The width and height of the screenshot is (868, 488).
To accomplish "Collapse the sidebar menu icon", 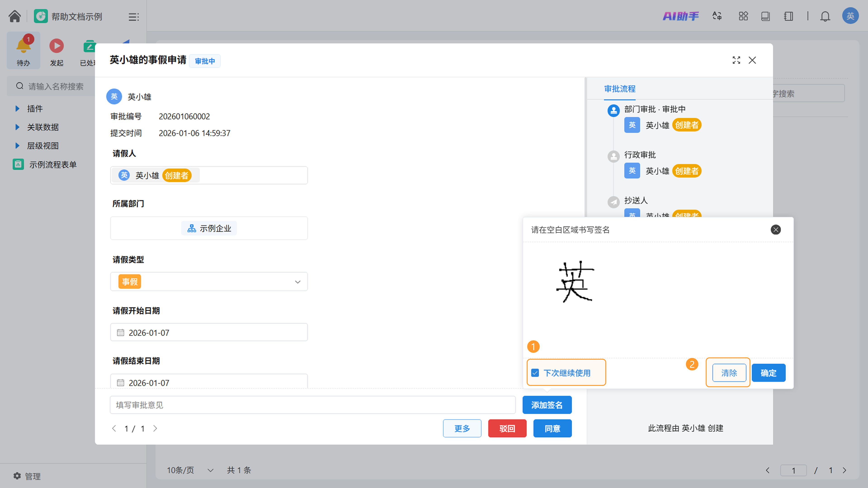I will (133, 17).
